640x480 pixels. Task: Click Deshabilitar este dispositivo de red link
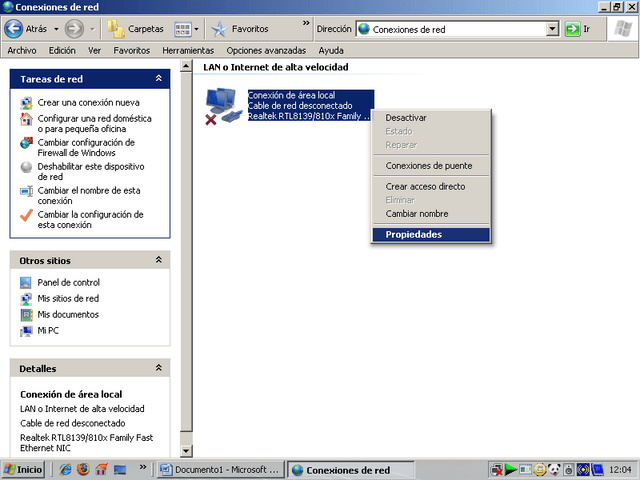click(x=91, y=172)
